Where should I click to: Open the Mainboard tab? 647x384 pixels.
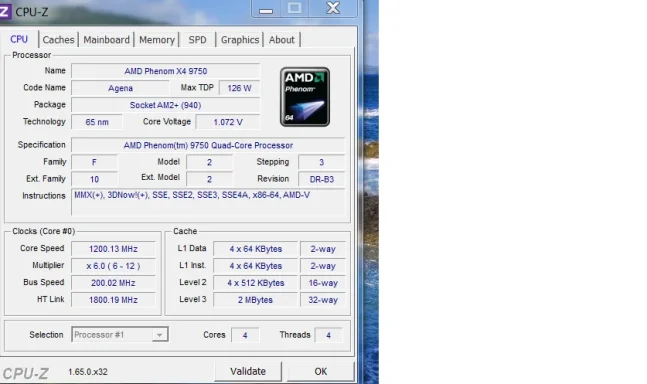[x=106, y=40]
